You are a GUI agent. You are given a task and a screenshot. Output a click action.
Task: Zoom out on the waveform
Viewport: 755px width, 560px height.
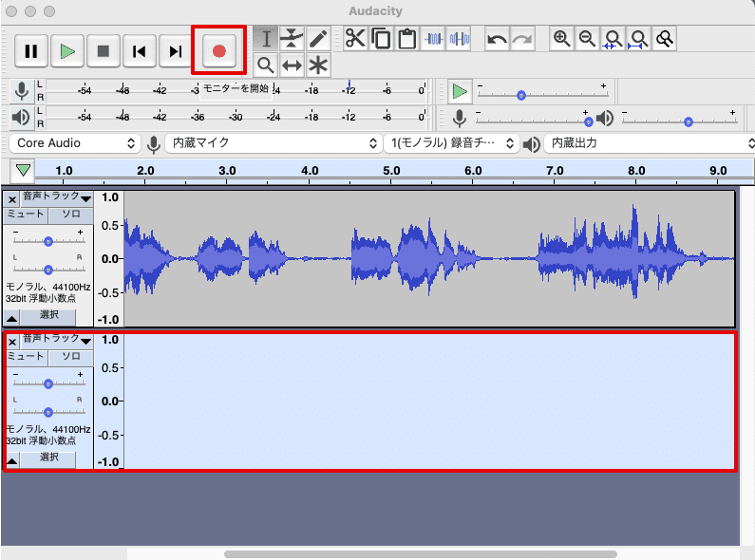pyautogui.click(x=588, y=39)
